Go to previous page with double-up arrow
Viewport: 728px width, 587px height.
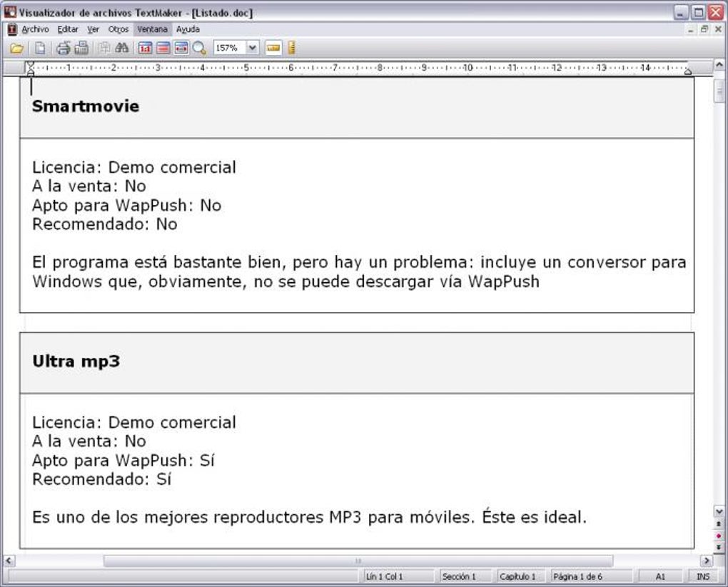719,524
